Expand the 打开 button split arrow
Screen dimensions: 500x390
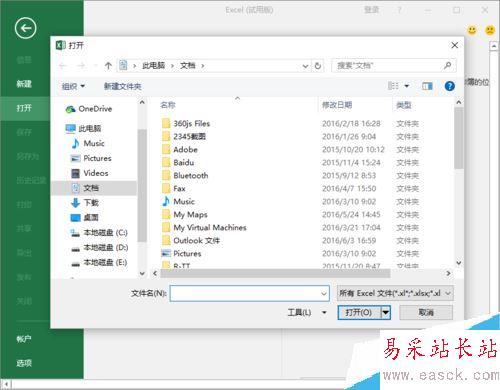(386, 313)
